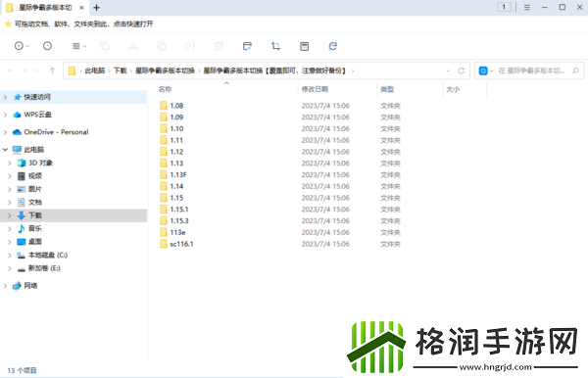Screen dimensions: 588x378
Task: Click the paste toolbar icon
Action: pyautogui.click(x=162, y=46)
